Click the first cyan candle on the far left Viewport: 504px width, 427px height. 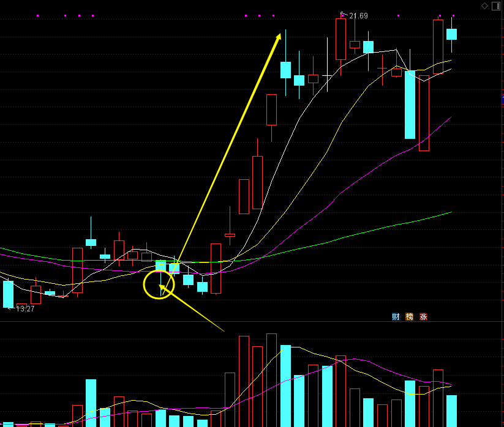coord(8,294)
